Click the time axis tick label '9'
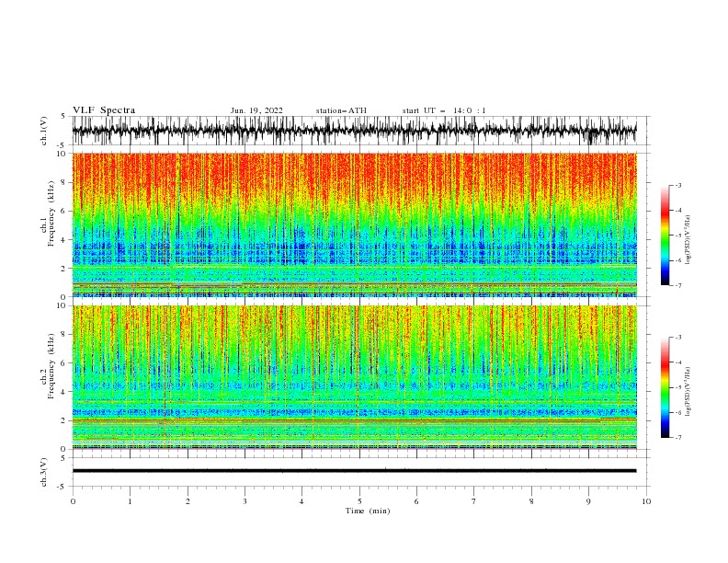Screen dimensions: 728x563 tap(588, 501)
